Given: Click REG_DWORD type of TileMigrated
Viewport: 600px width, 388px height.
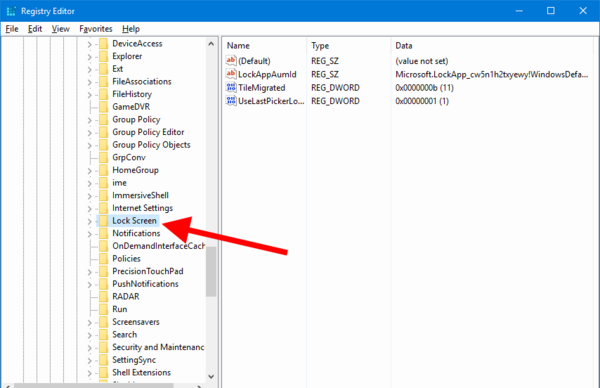Looking at the screenshot, I should (335, 88).
